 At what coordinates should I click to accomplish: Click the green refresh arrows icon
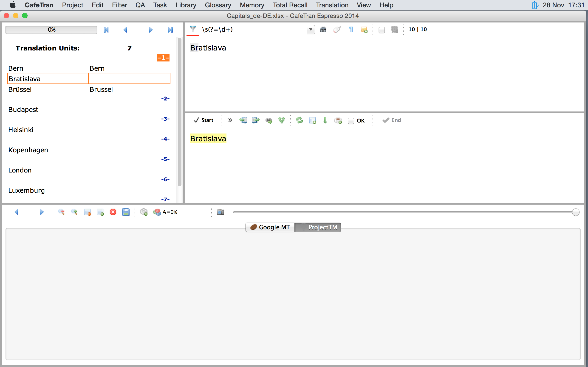[x=299, y=120]
